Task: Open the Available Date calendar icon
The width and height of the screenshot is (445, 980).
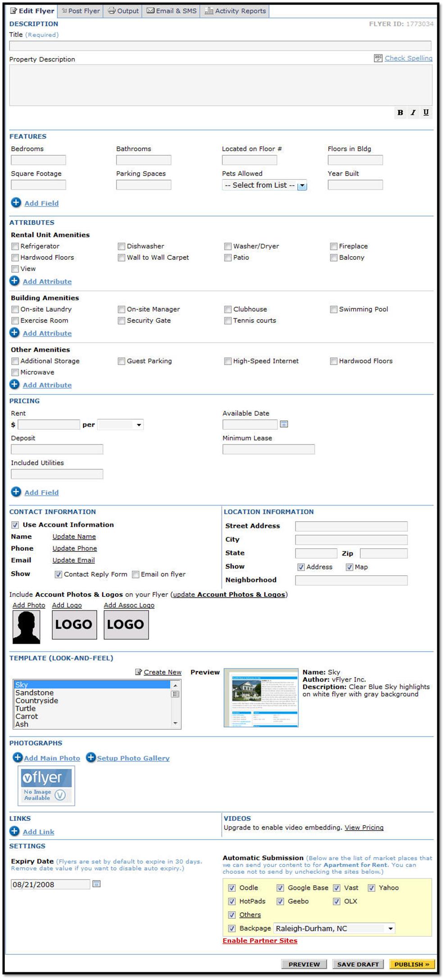Action: 284,424
